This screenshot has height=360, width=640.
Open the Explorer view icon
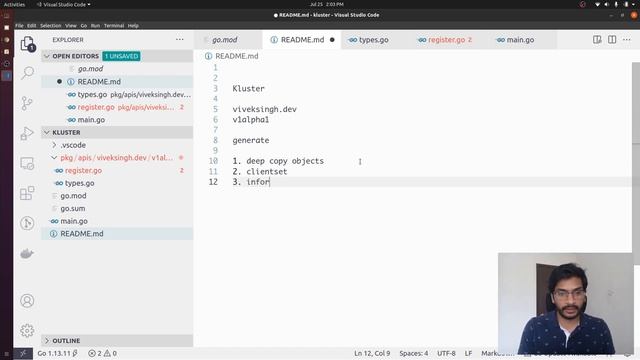[x=27, y=44]
